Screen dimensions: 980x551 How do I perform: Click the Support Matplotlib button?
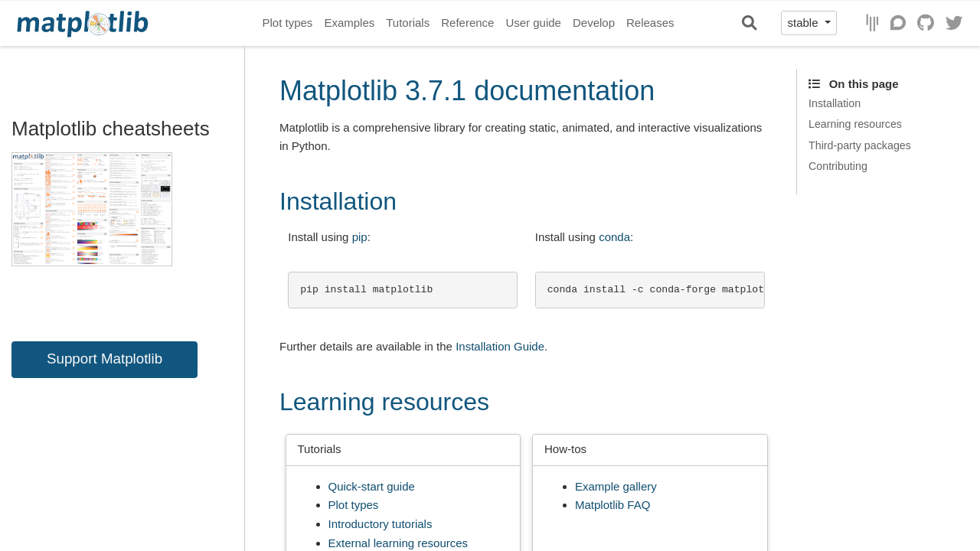click(104, 360)
